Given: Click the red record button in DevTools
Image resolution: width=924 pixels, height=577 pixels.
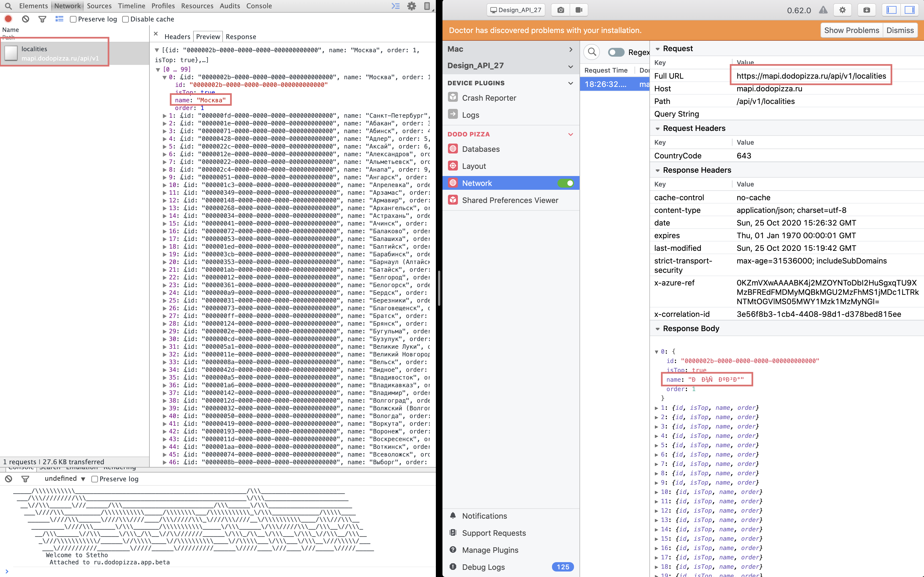Looking at the screenshot, I should pyautogui.click(x=8, y=19).
